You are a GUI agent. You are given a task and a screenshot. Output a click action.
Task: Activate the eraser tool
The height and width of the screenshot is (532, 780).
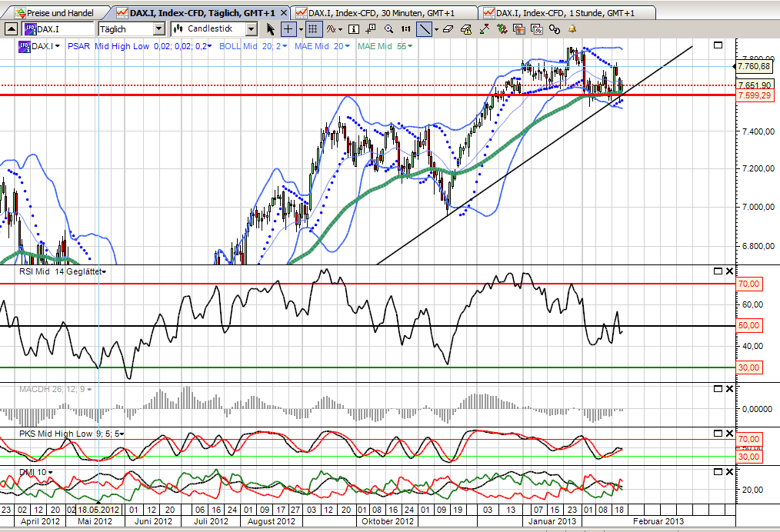[x=448, y=29]
